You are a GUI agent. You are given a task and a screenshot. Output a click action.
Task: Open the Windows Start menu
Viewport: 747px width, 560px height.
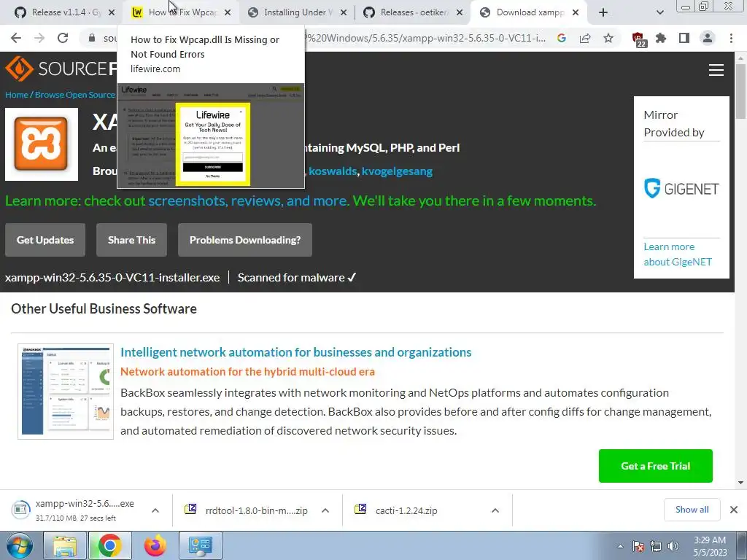[20, 545]
